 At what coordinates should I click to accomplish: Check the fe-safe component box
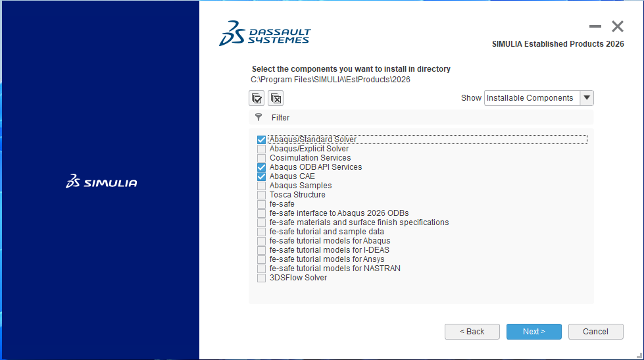pos(261,204)
